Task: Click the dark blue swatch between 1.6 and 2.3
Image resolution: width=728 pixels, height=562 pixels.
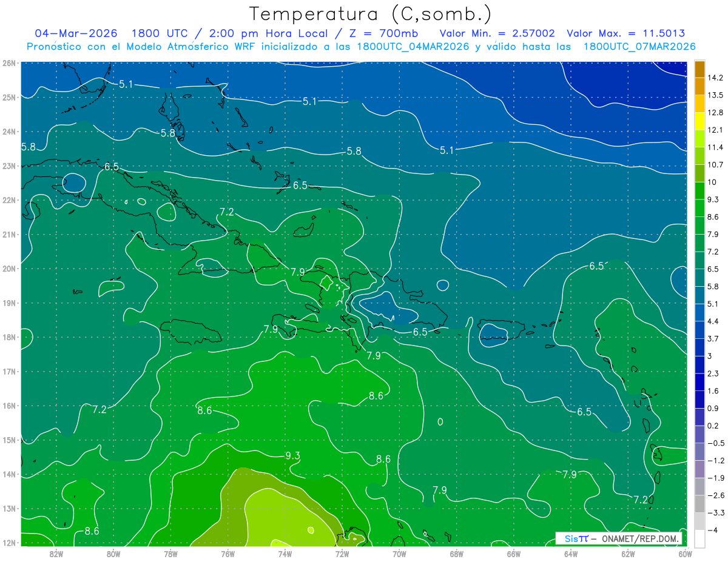Action: tap(699, 382)
